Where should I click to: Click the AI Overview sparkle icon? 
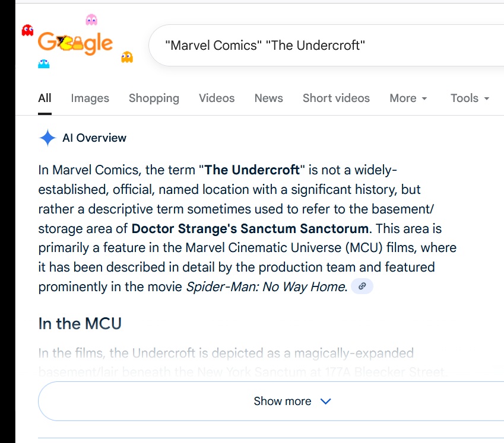47,138
